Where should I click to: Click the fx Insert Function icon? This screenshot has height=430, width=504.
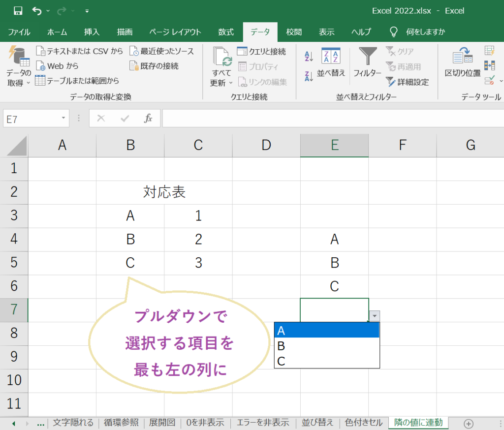click(x=148, y=118)
